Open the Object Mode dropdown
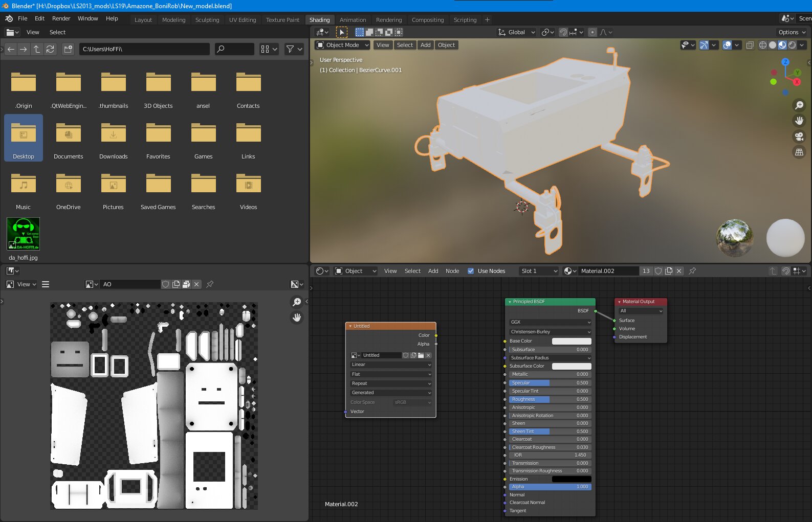Screen dimensions: 812x522 click(342, 45)
